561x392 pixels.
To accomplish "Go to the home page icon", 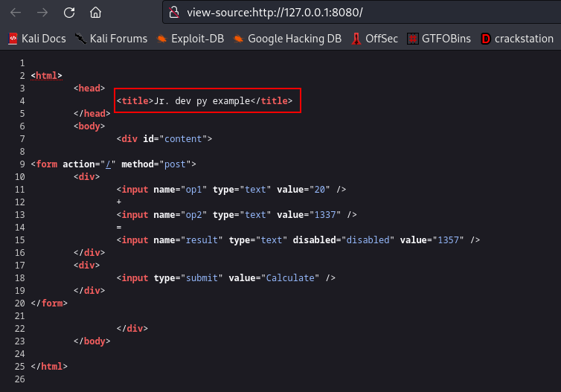I will click(95, 13).
